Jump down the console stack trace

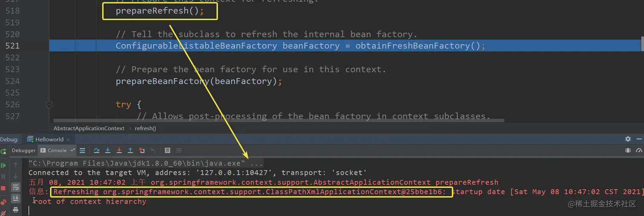[x=15, y=176]
